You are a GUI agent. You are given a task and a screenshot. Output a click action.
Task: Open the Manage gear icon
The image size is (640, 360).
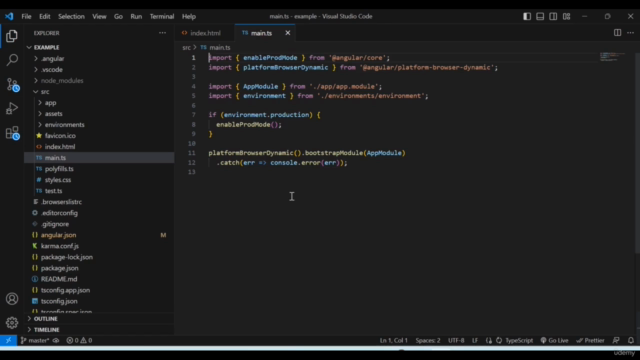(12, 323)
